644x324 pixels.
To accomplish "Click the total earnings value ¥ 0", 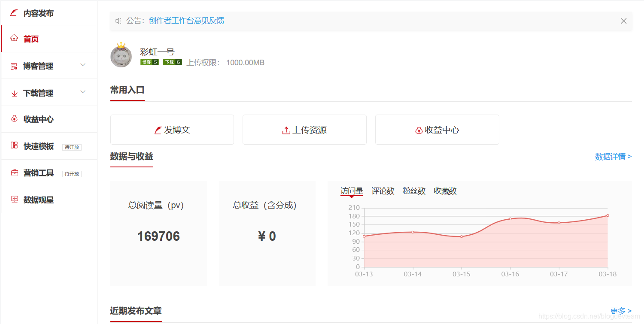I will [267, 236].
